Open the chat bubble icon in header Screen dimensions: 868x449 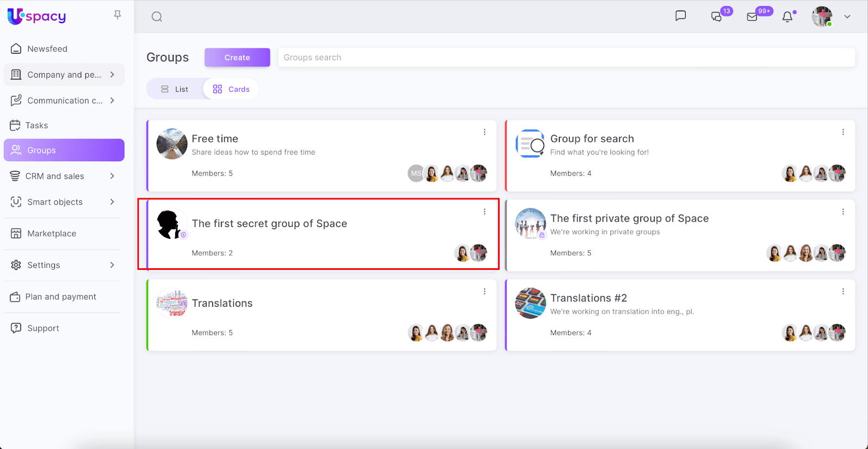[680, 16]
